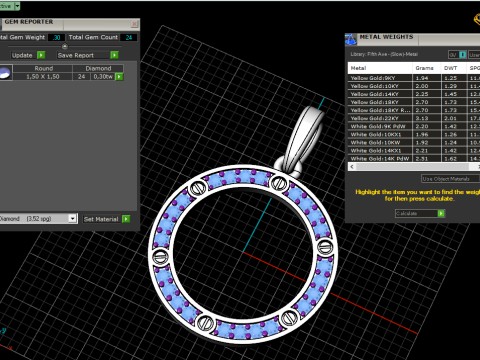Open the dropdown arrow beside the green tab

coord(17,6)
